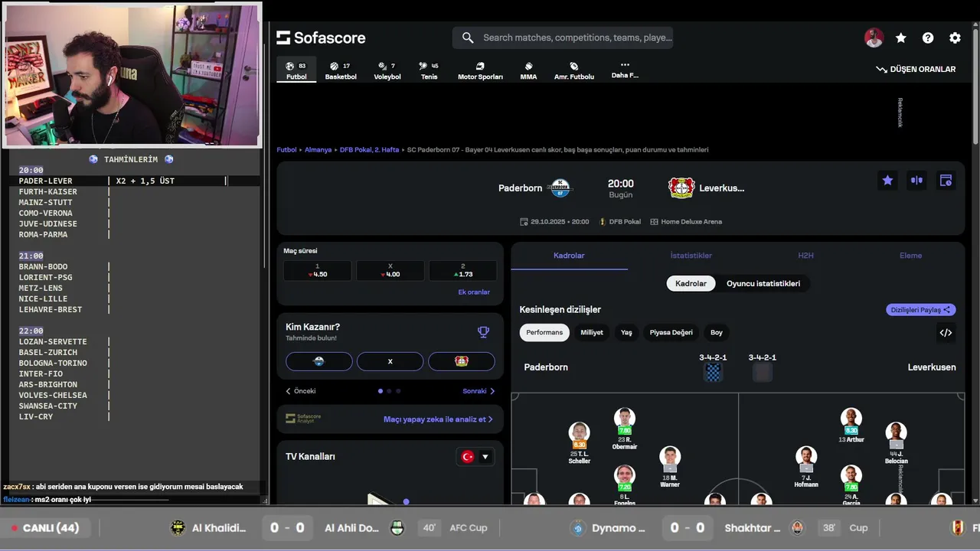Viewport: 980px width, 551px height.
Task: Open player 44 J. Belocian
Action: pos(896,443)
